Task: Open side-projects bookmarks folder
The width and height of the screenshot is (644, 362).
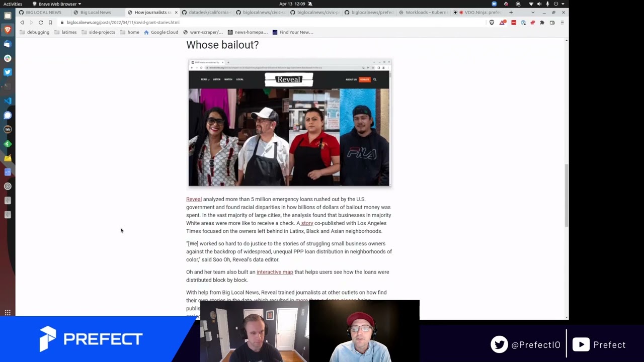Action: coord(98,32)
